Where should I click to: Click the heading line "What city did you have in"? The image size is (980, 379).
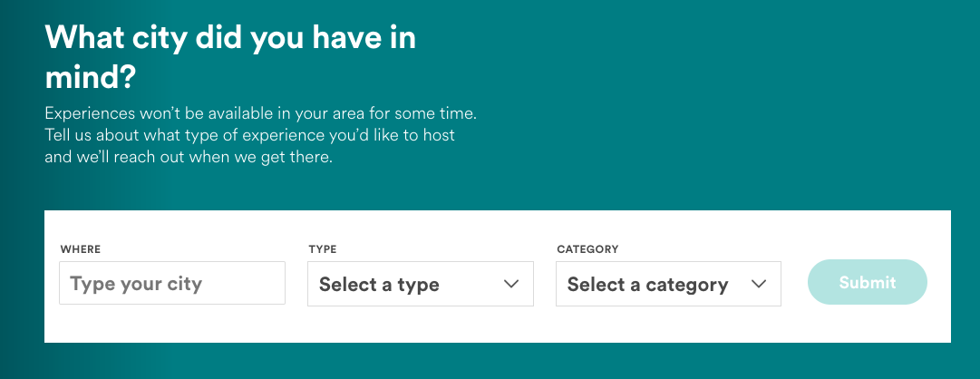tap(230, 39)
